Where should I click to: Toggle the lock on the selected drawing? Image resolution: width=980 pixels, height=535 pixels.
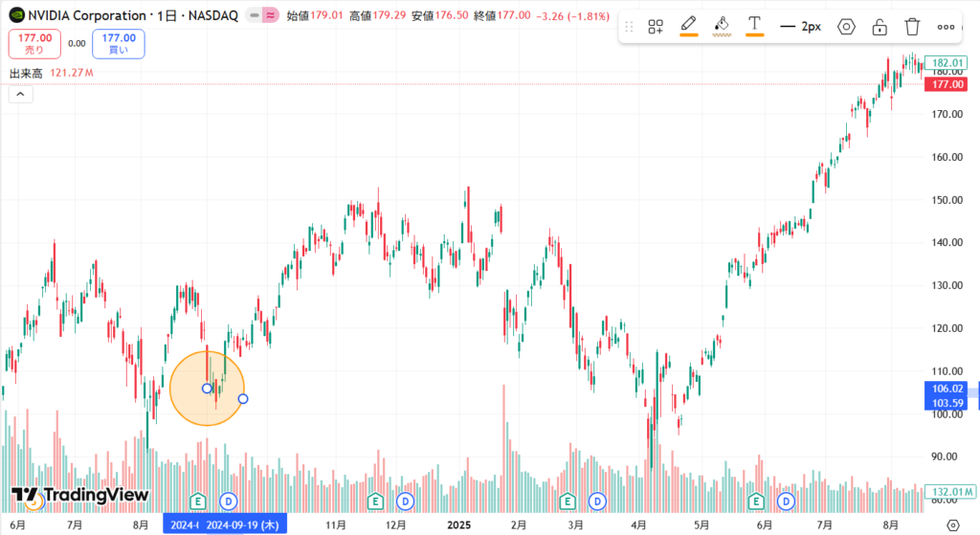pos(880,27)
